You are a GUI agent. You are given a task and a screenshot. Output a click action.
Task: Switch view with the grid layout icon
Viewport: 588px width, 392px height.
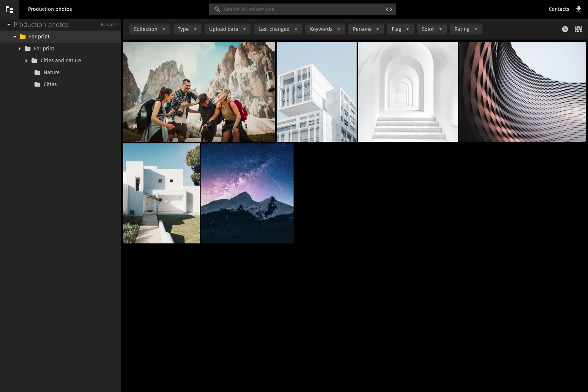coord(578,29)
